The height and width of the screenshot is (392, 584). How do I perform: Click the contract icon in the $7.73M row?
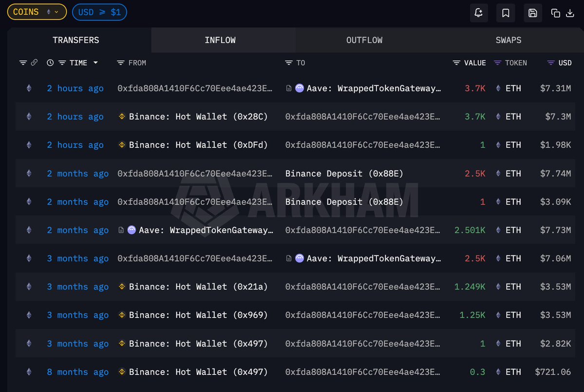tap(121, 230)
